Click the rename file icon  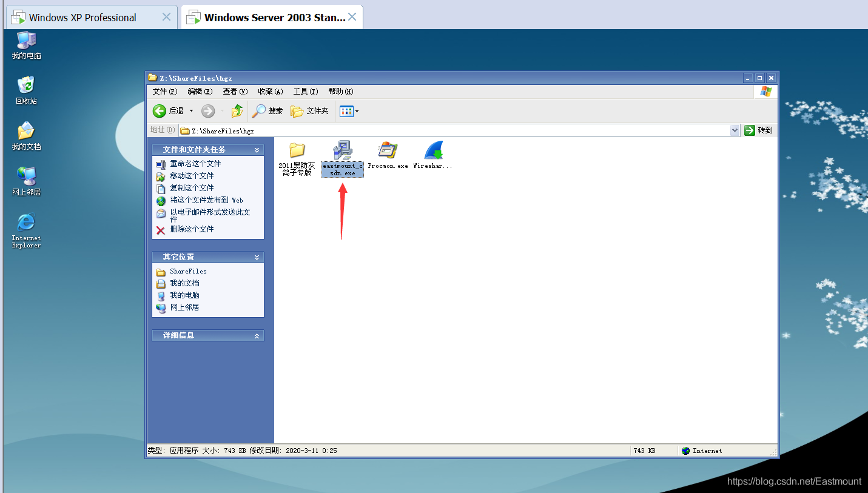pos(160,164)
